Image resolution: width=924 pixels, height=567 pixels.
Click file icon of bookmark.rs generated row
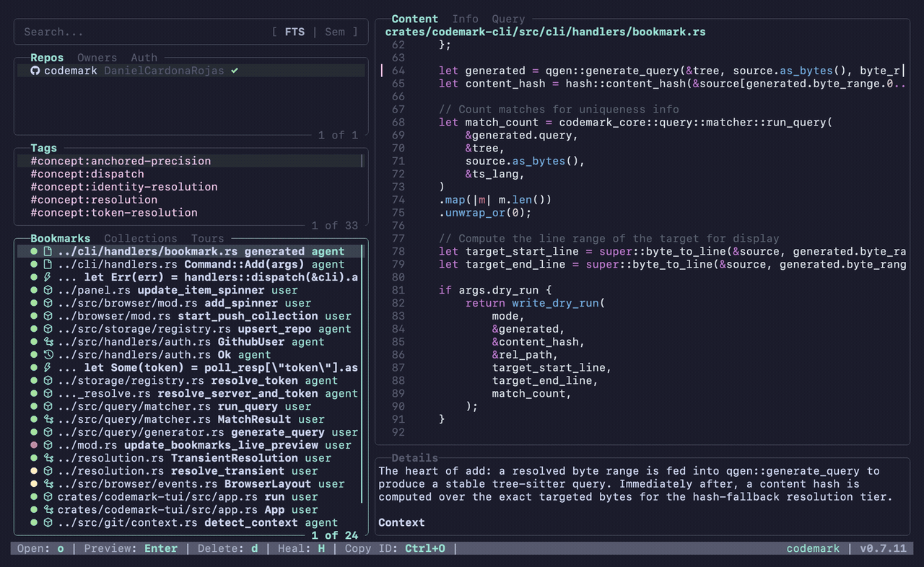point(48,251)
